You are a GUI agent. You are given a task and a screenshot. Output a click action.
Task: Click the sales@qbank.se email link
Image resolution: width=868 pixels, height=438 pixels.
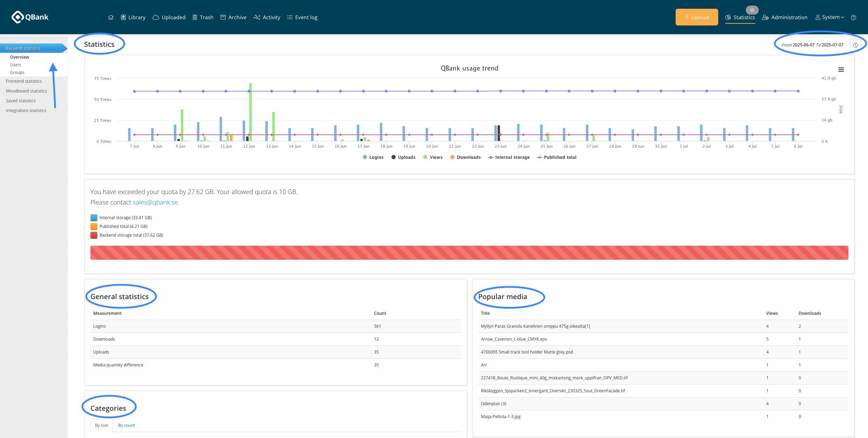155,202
